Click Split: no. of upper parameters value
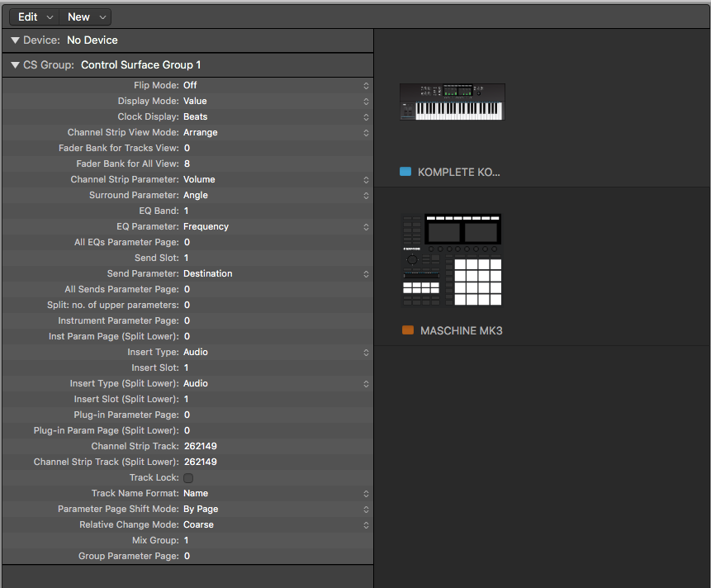Image resolution: width=711 pixels, height=588 pixels. 187,305
